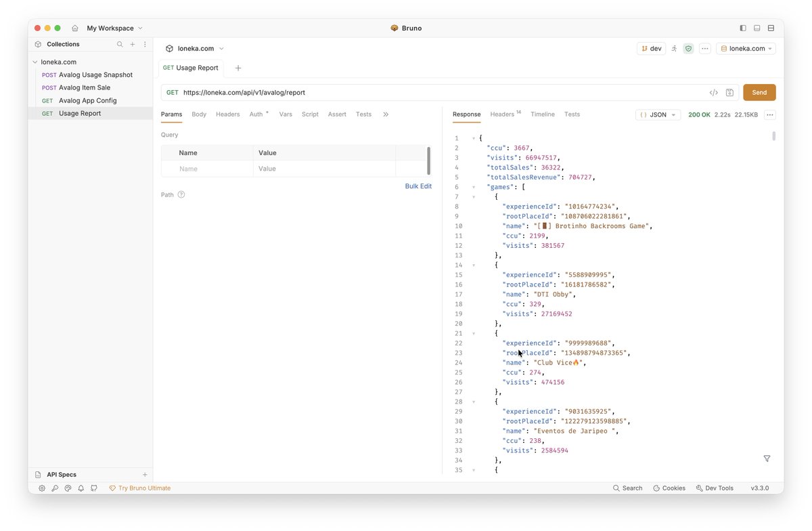Click the dev branch button
This screenshot has width=812, height=531.
click(651, 49)
